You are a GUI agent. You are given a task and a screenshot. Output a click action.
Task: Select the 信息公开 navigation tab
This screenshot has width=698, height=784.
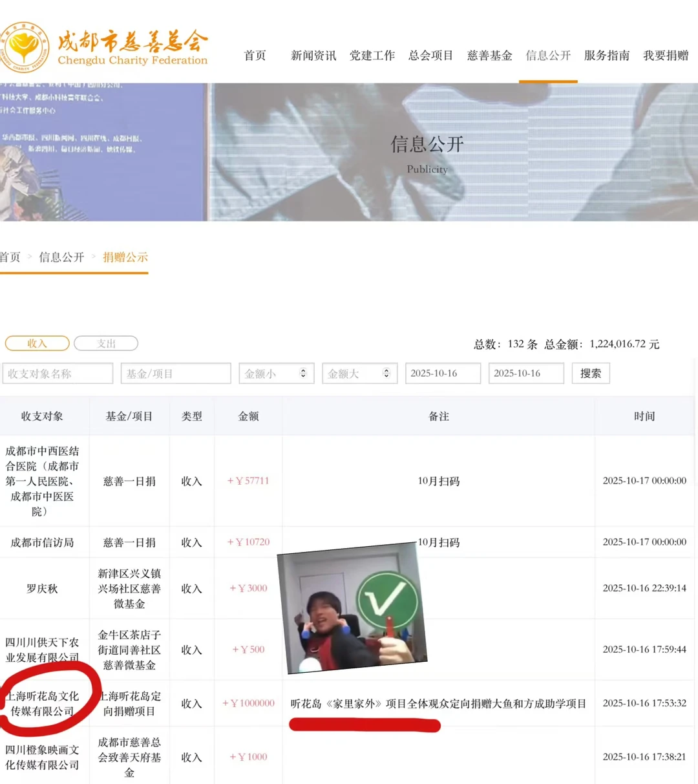(x=547, y=56)
